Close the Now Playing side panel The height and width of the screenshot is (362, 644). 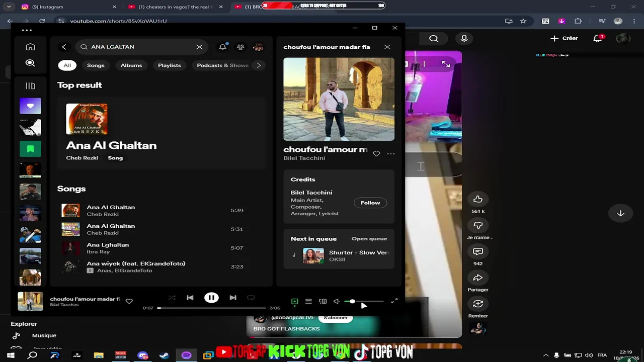tap(387, 47)
